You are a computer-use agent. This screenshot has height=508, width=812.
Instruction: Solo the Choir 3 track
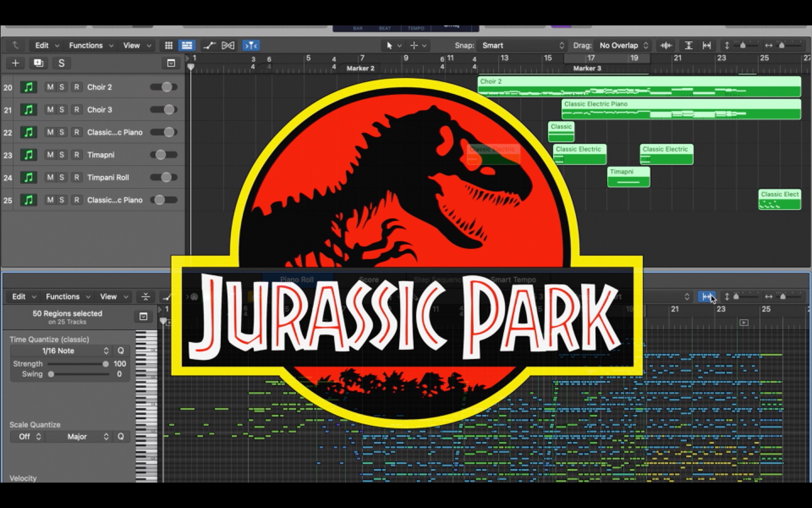point(62,110)
